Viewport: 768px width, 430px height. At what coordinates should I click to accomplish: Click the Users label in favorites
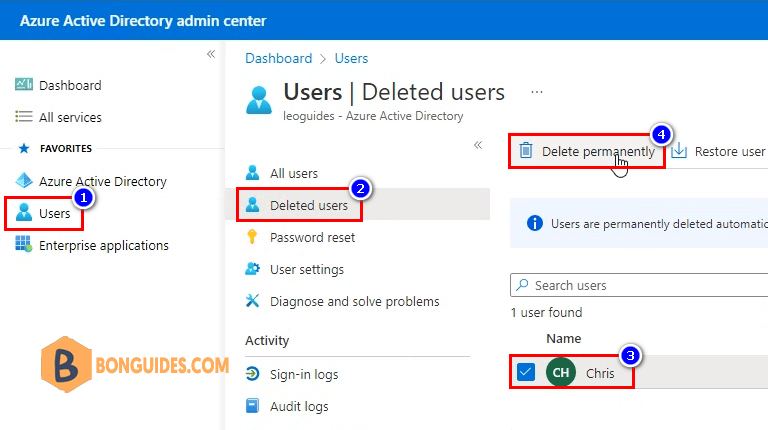tap(54, 214)
